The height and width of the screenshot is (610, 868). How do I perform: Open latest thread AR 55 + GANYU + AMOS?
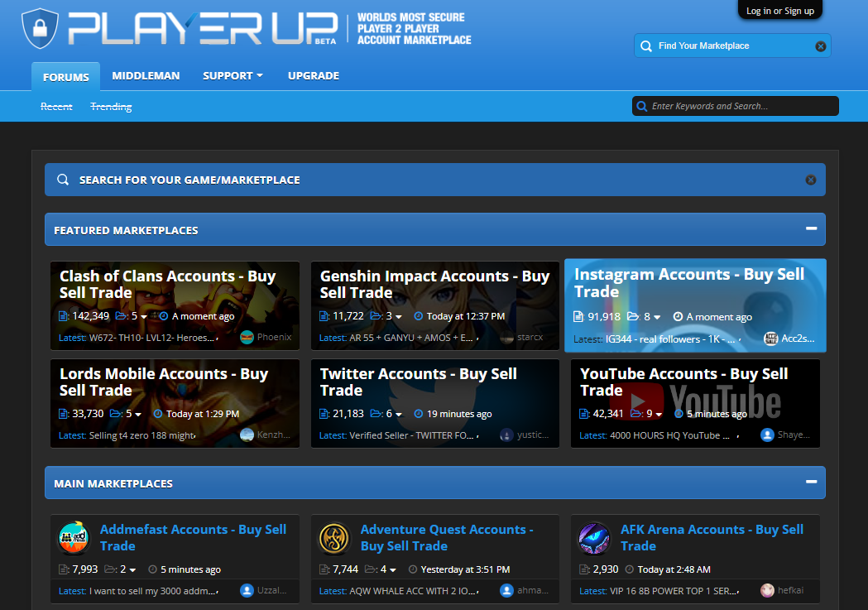pos(411,338)
